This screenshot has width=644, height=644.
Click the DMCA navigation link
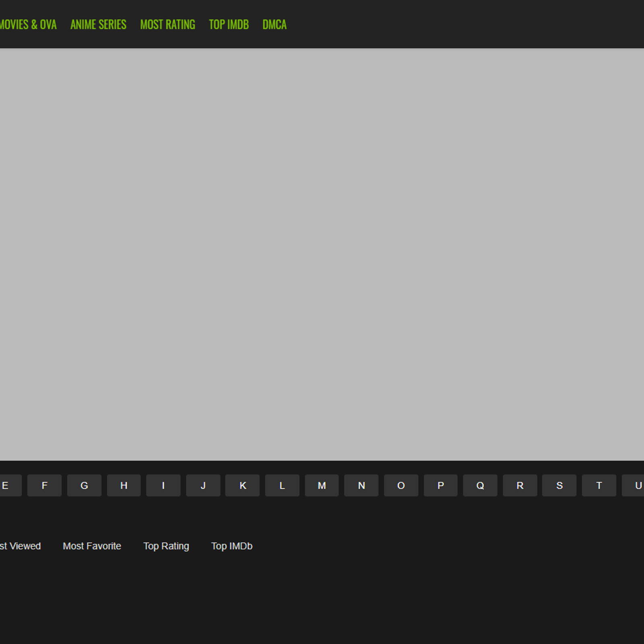(275, 25)
